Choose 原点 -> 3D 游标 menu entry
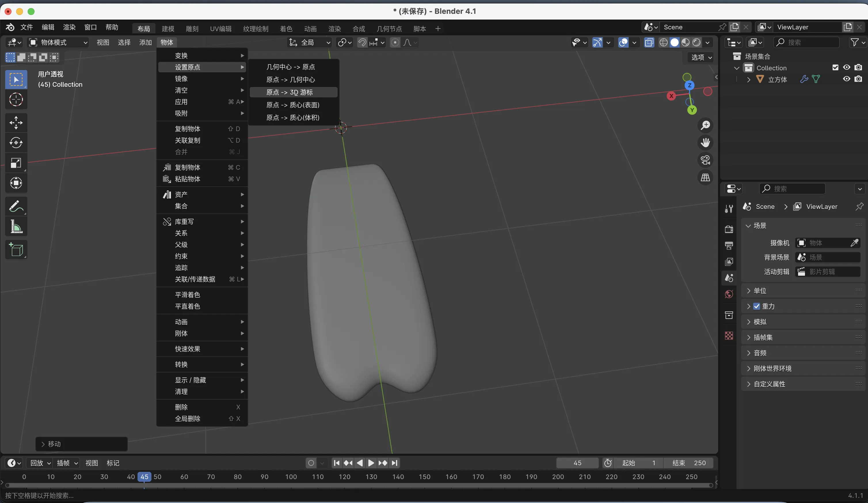The width and height of the screenshot is (868, 503). tap(289, 92)
